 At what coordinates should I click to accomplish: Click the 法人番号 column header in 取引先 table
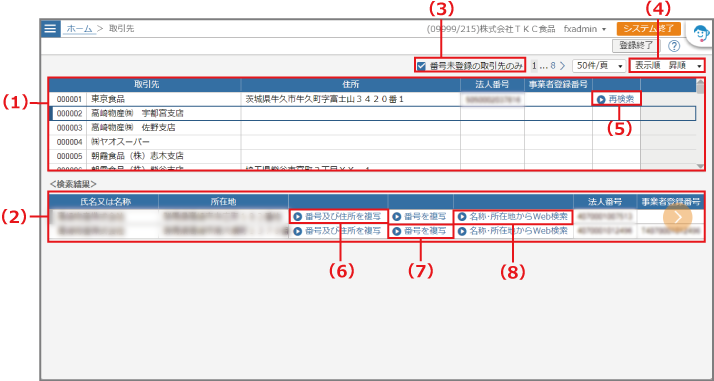[x=492, y=84]
